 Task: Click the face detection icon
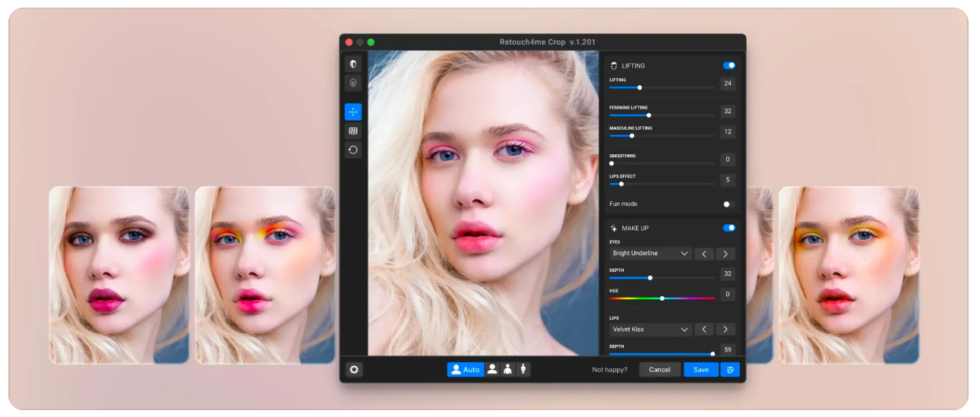353,83
